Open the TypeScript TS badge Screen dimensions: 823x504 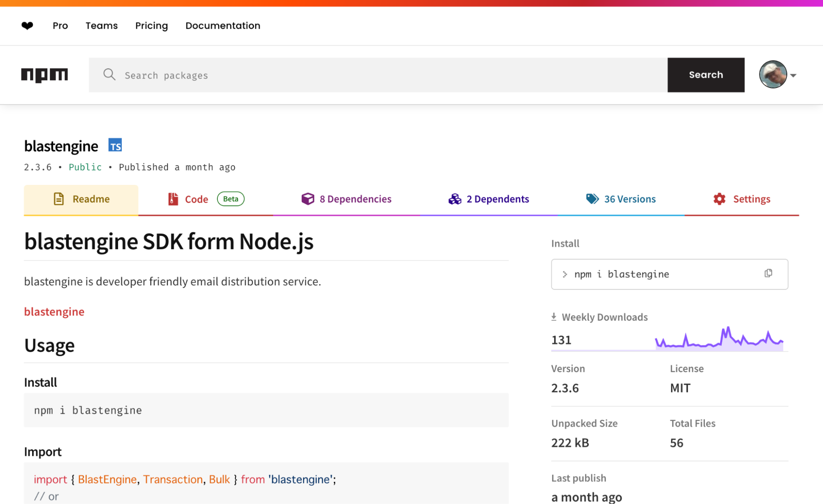(115, 145)
